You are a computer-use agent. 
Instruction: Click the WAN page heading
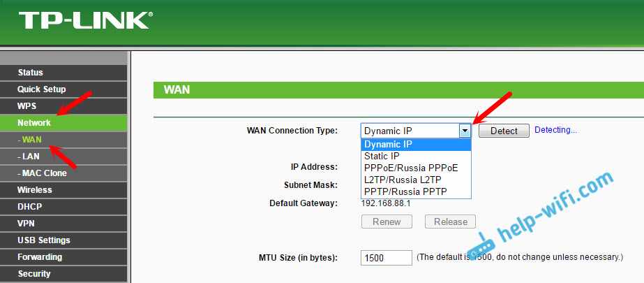pyautogui.click(x=177, y=90)
